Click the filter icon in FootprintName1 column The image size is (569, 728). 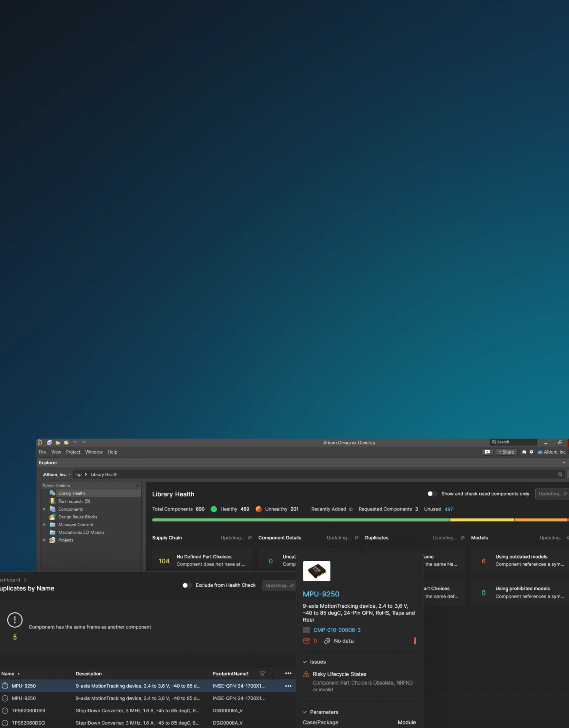(262, 674)
